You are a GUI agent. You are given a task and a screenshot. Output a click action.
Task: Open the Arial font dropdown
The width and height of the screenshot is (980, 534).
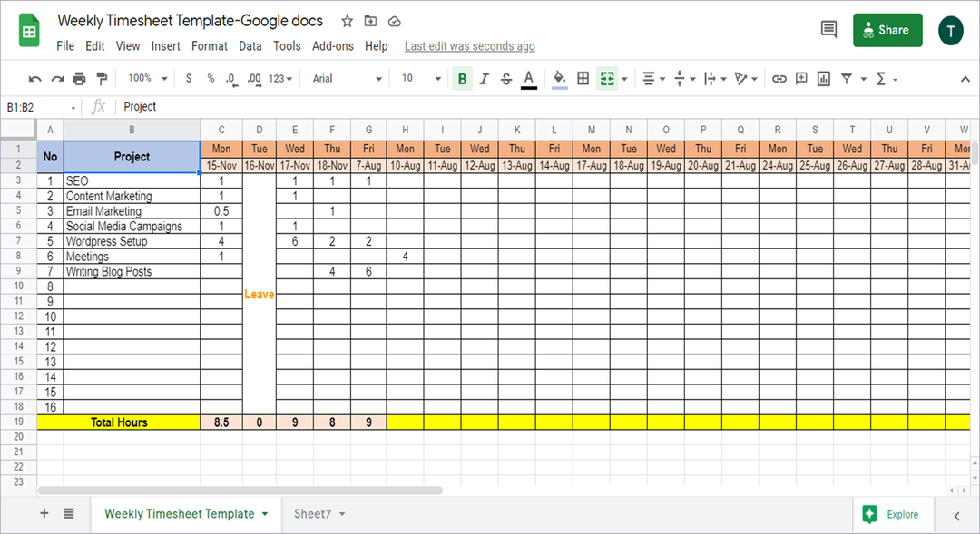349,79
